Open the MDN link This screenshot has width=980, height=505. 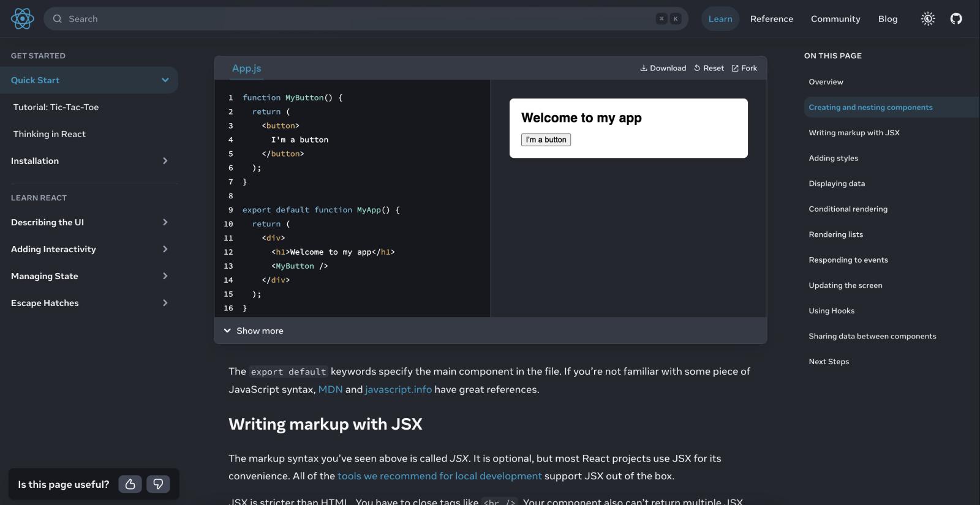[x=330, y=390]
